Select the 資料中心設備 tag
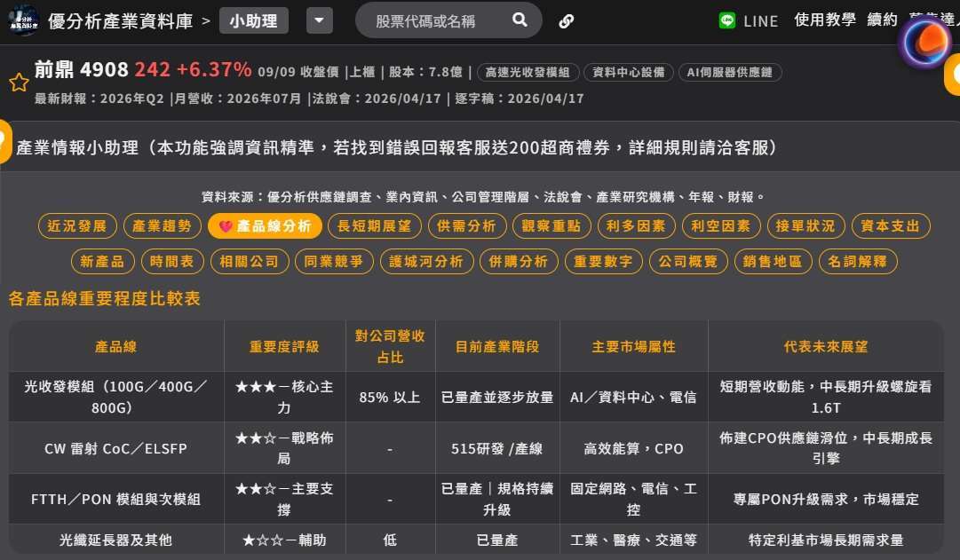This screenshot has height=560, width=960. click(x=628, y=72)
